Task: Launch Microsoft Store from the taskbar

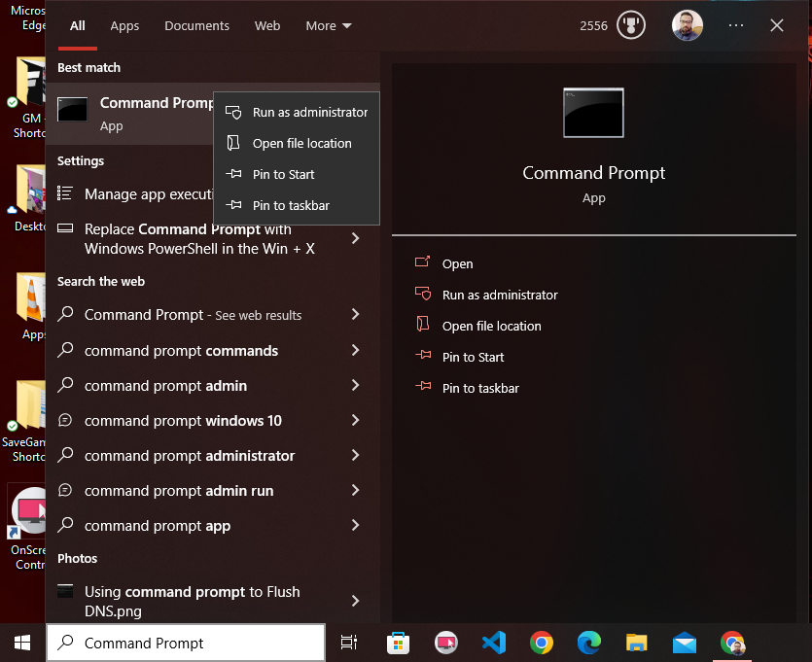Action: [x=398, y=643]
